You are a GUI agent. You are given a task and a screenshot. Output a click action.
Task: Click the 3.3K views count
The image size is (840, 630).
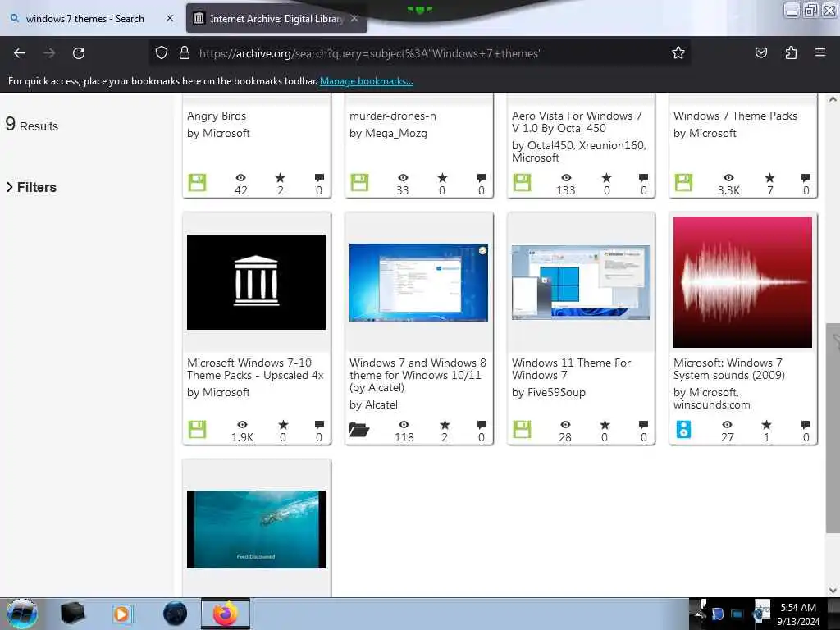pyautogui.click(x=728, y=190)
